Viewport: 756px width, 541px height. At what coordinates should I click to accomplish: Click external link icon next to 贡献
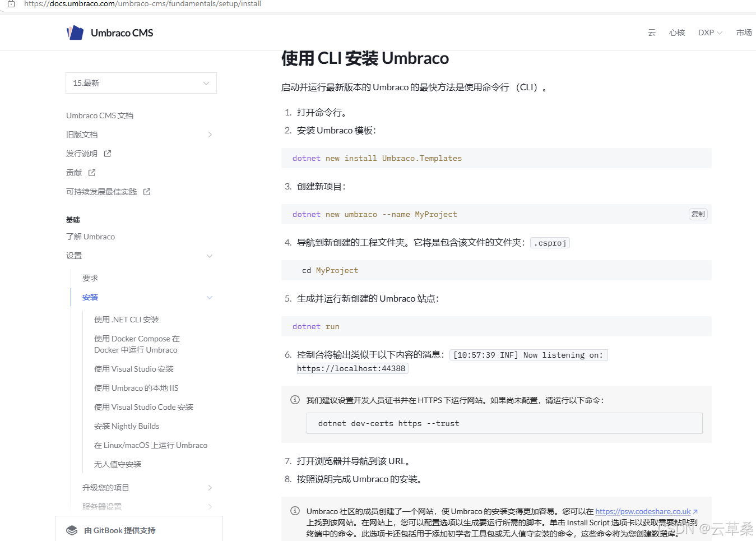pyautogui.click(x=92, y=173)
